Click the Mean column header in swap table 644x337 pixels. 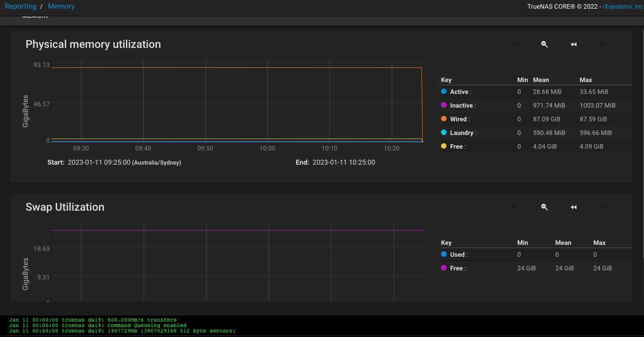[x=563, y=243]
